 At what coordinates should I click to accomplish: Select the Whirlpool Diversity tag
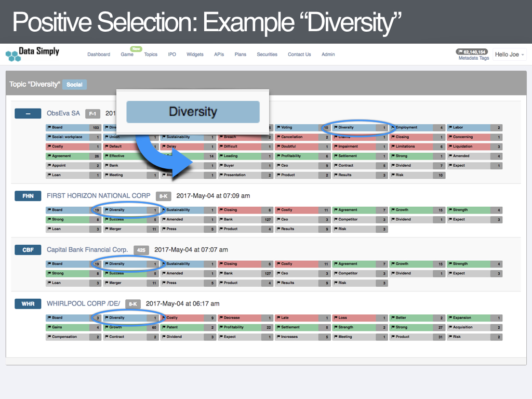pos(130,318)
